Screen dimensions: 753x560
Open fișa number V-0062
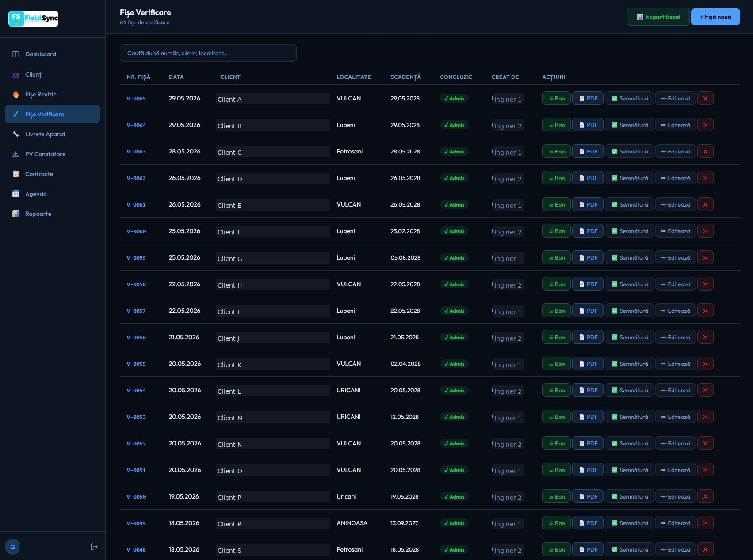click(x=136, y=178)
